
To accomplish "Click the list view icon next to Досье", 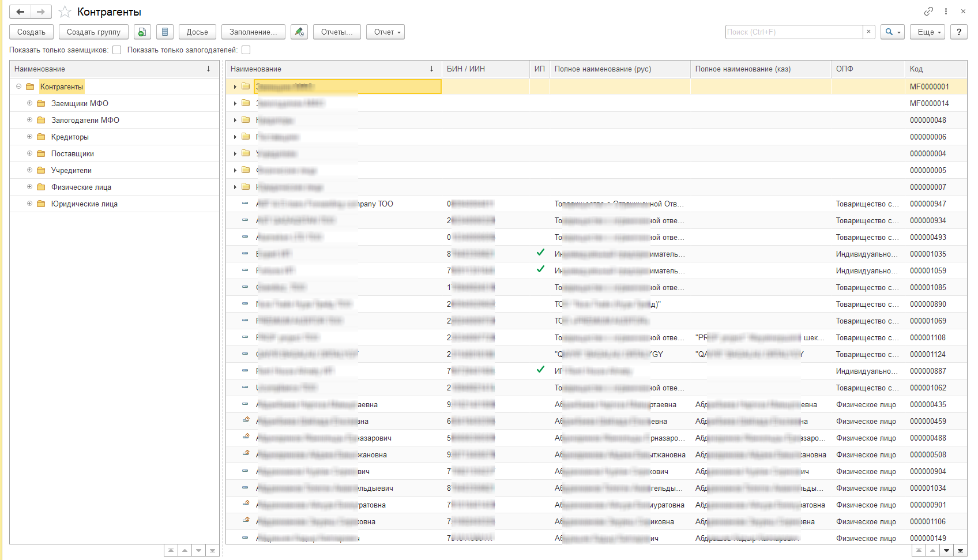I will (165, 32).
